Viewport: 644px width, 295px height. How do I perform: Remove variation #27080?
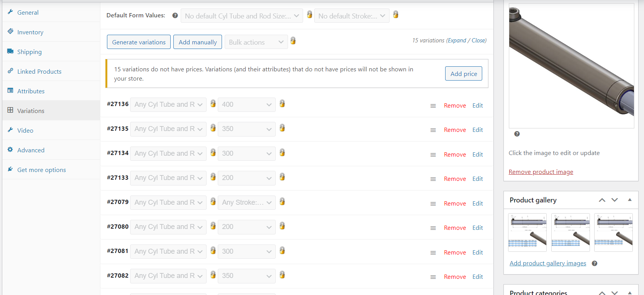tap(455, 228)
